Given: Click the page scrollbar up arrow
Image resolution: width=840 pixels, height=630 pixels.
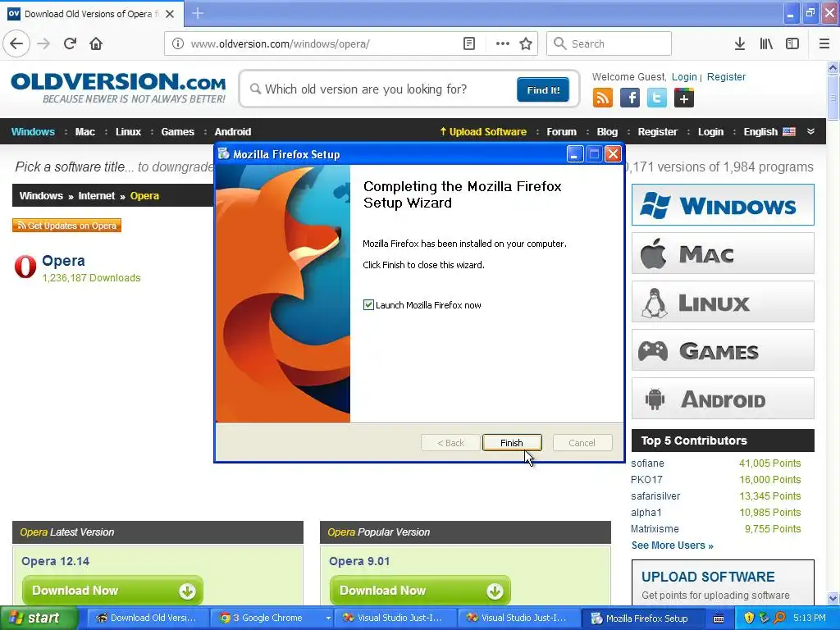Looking at the screenshot, I should click(833, 67).
